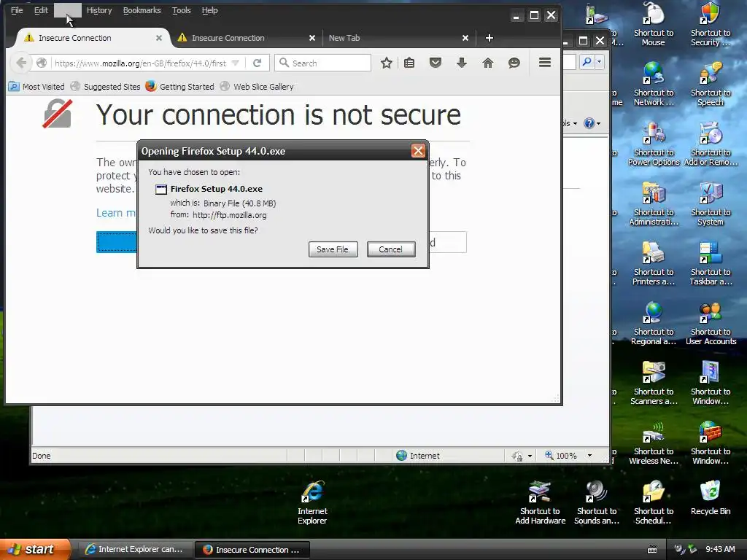The width and height of the screenshot is (747, 560).
Task: Select Shortcut to Wireless Network icon
Action: (654, 443)
